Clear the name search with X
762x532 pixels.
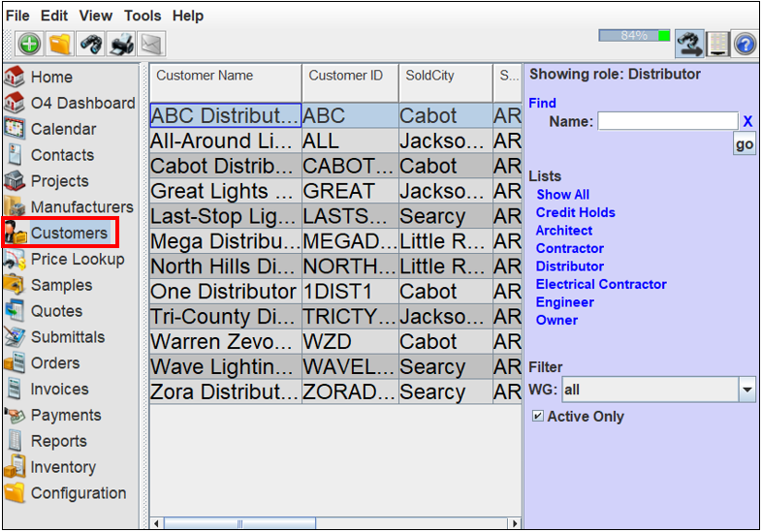tap(747, 121)
